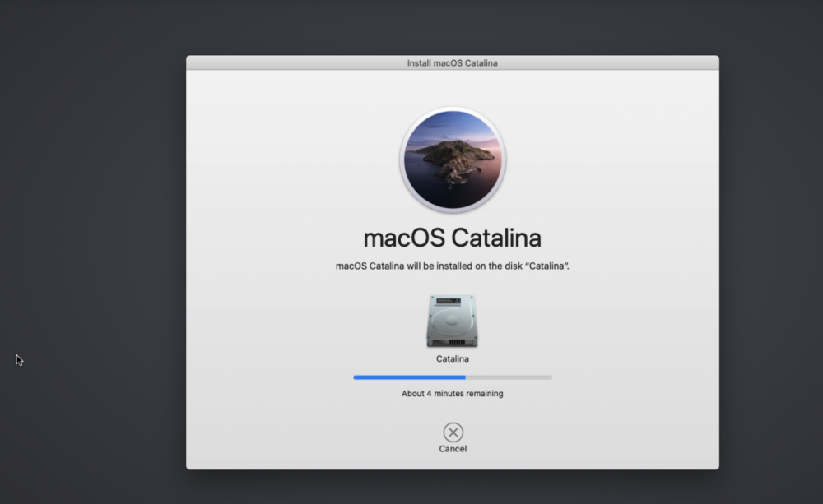Screen dimensions: 823x504
Task: Click the large 'macOS Catalina' heading
Action: click(453, 238)
